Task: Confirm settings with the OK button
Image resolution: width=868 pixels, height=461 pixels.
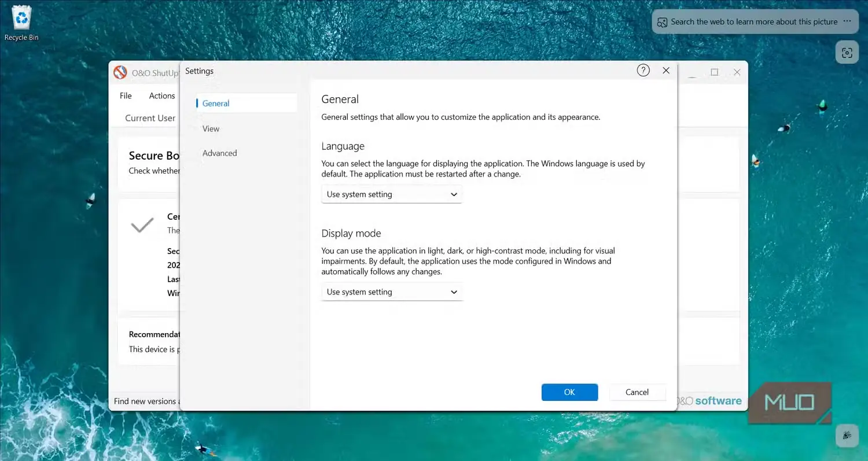Action: [569, 392]
